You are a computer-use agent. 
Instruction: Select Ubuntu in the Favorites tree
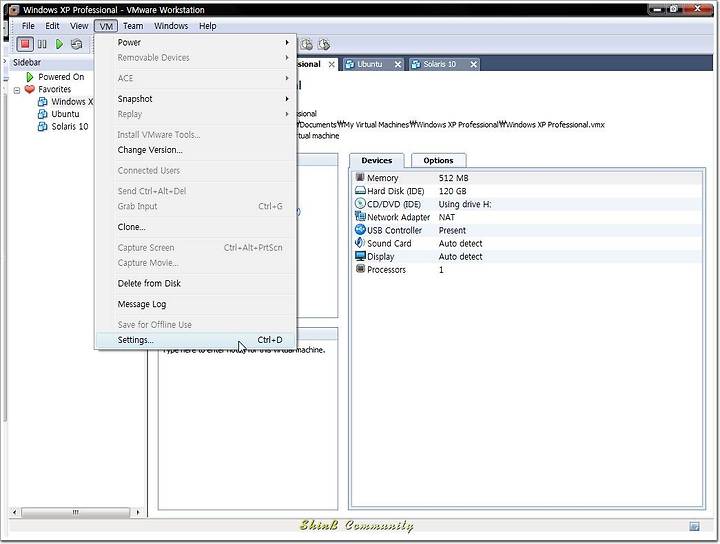[x=65, y=114]
